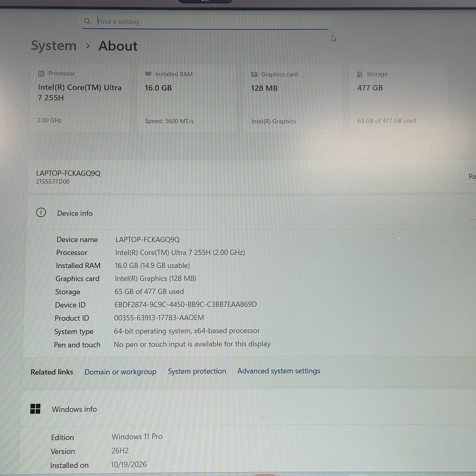The height and width of the screenshot is (476, 476).
Task: Select the version value 26H2
Action: [x=120, y=451]
